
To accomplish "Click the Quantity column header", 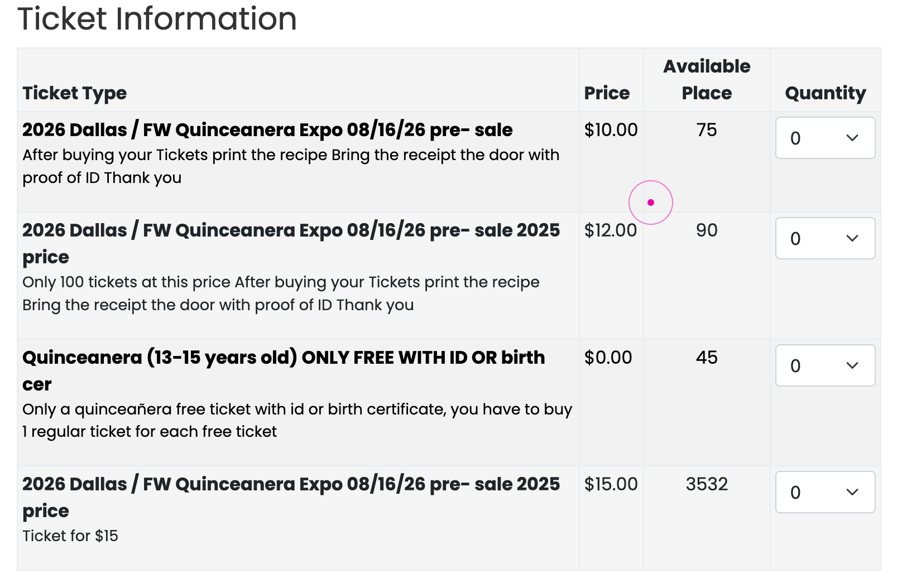I will (825, 93).
